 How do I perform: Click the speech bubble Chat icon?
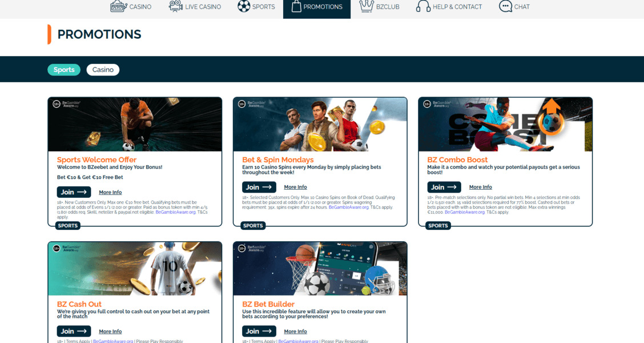point(505,6)
